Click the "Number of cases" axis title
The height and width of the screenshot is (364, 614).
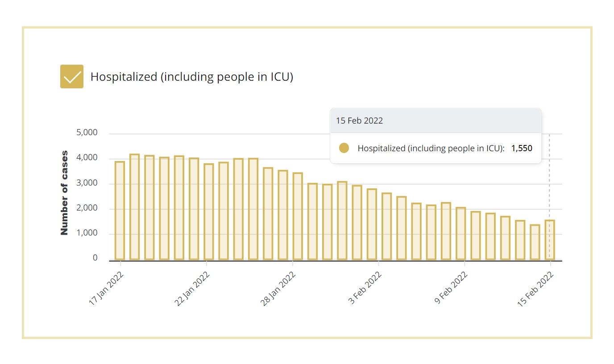tap(65, 193)
